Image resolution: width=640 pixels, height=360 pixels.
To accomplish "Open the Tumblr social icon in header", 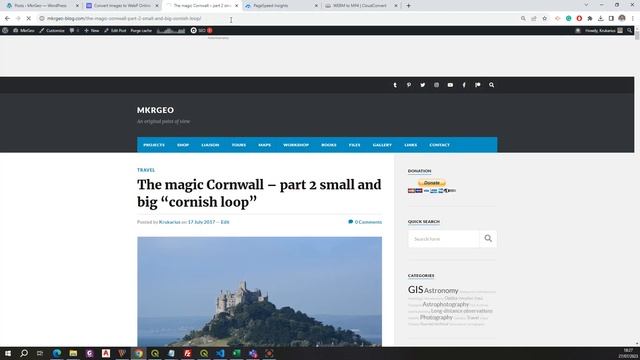I will pos(395,85).
